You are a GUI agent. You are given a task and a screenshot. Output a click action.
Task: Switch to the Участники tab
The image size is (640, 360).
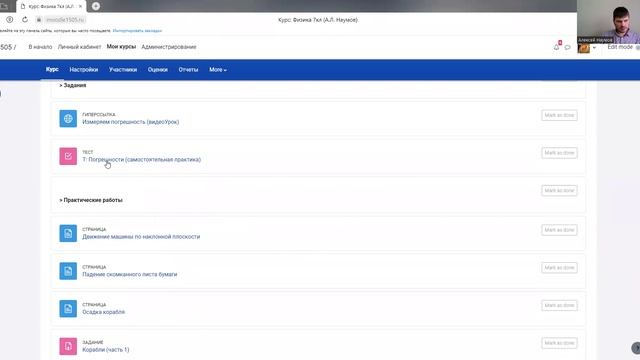123,70
